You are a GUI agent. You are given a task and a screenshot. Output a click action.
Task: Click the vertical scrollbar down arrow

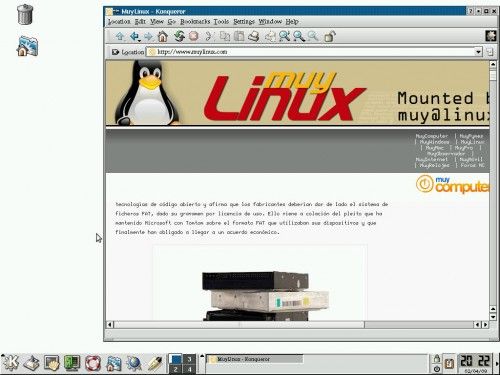493,317
